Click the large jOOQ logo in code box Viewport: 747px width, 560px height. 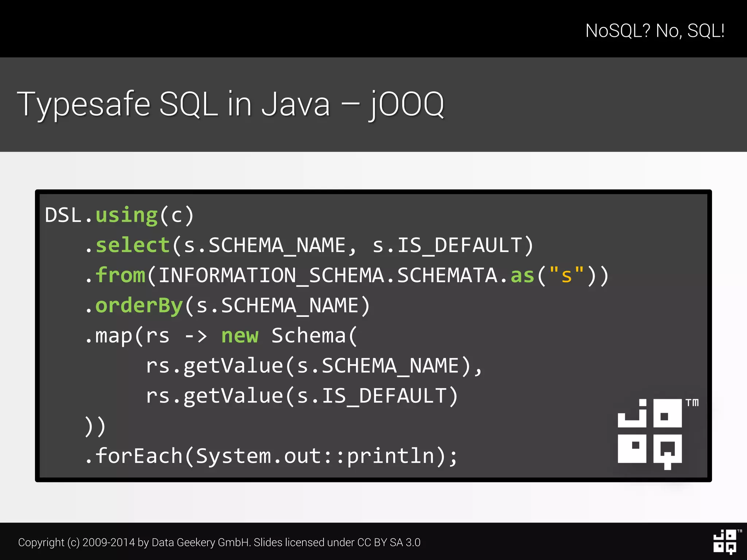pyautogui.click(x=658, y=434)
